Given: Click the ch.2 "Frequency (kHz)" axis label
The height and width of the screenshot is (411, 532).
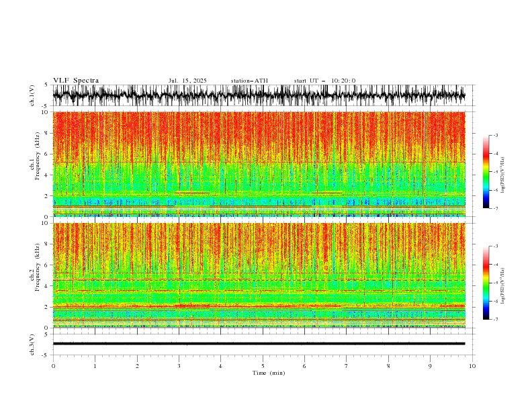Looking at the screenshot, I should 38,267.
